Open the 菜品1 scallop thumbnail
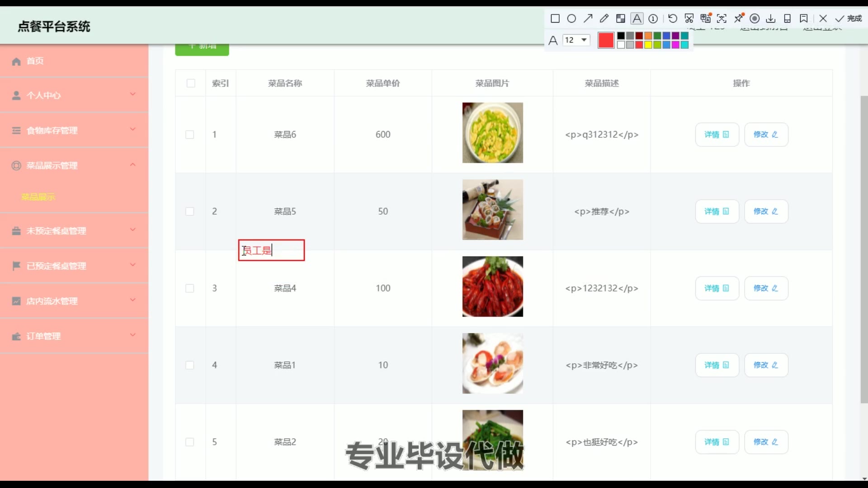868x488 pixels. (493, 363)
